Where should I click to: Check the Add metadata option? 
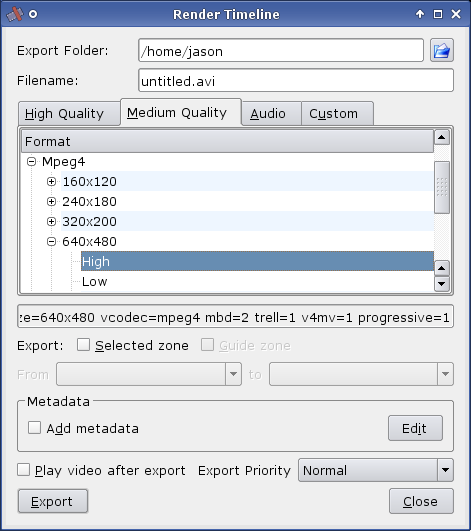[35, 428]
